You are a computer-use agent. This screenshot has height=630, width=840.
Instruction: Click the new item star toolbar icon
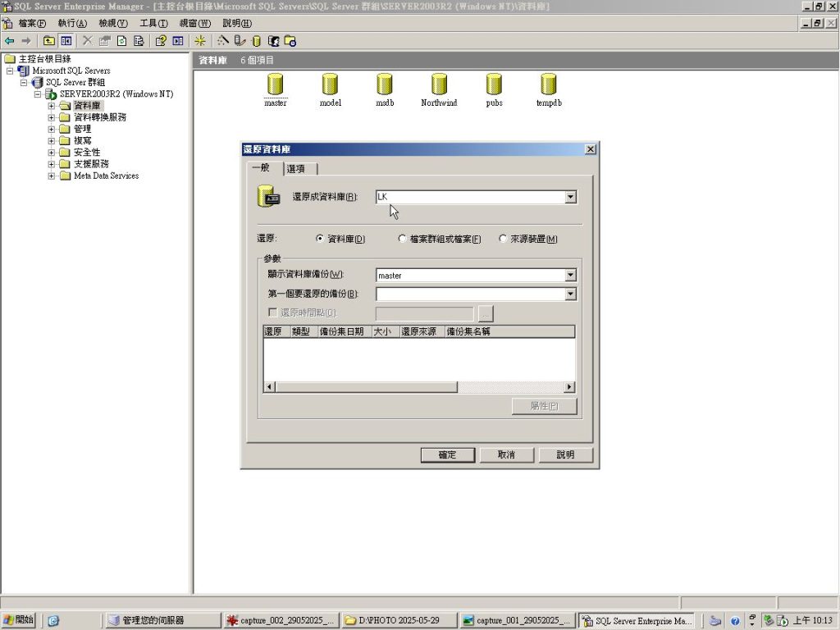[x=199, y=40]
